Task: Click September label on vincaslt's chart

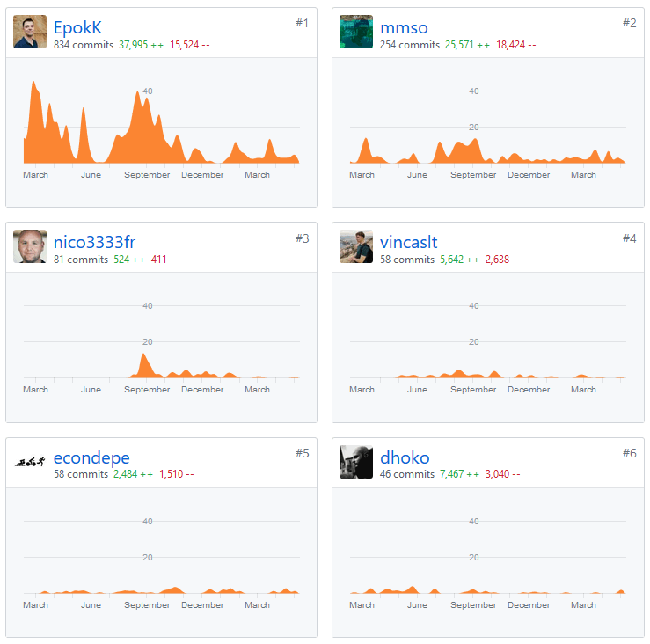Action: (473, 390)
